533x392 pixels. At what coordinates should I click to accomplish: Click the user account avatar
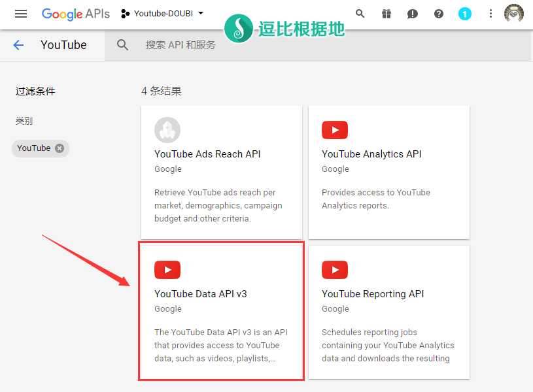514,14
